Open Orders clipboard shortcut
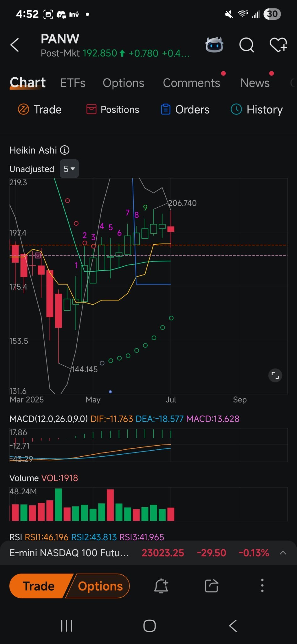Image resolution: width=297 pixels, height=644 pixels. coord(185,109)
